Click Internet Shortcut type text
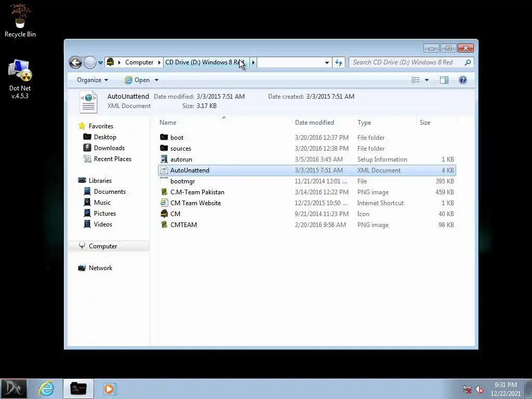The image size is (532, 399). coord(380,203)
